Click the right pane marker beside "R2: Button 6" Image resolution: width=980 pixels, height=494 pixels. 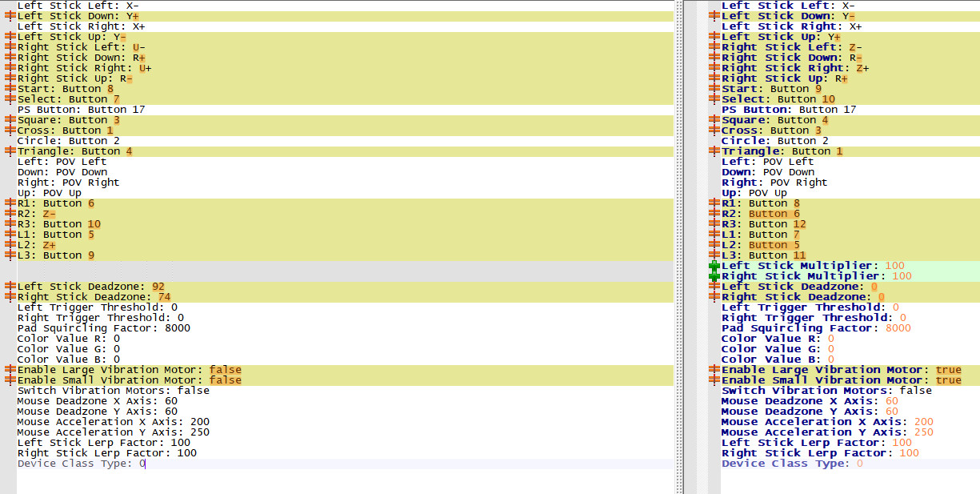pyautogui.click(x=712, y=213)
